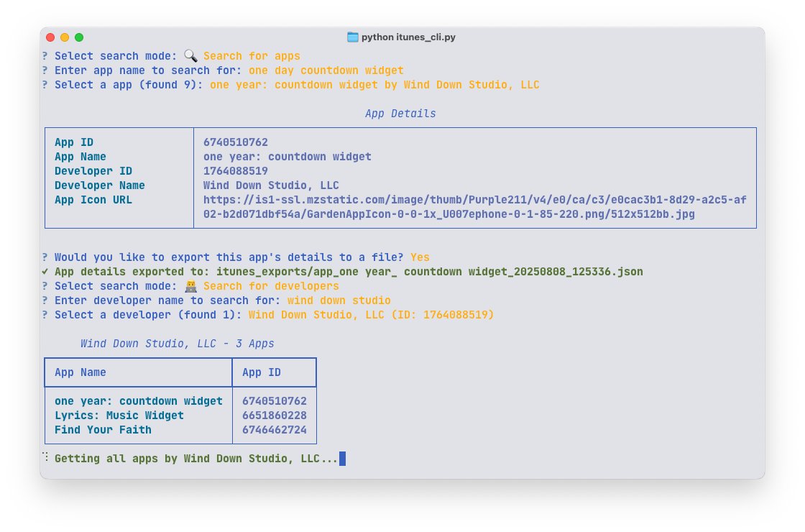Click the Developer ID label
Image resolution: width=805 pixels, height=532 pixels.
tap(93, 171)
